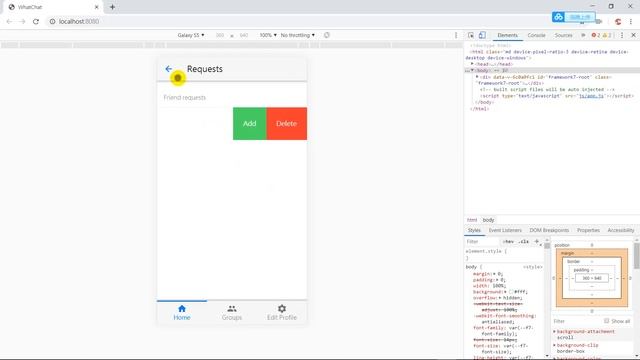
Task: Reload the localhost page
Action: [36, 21]
